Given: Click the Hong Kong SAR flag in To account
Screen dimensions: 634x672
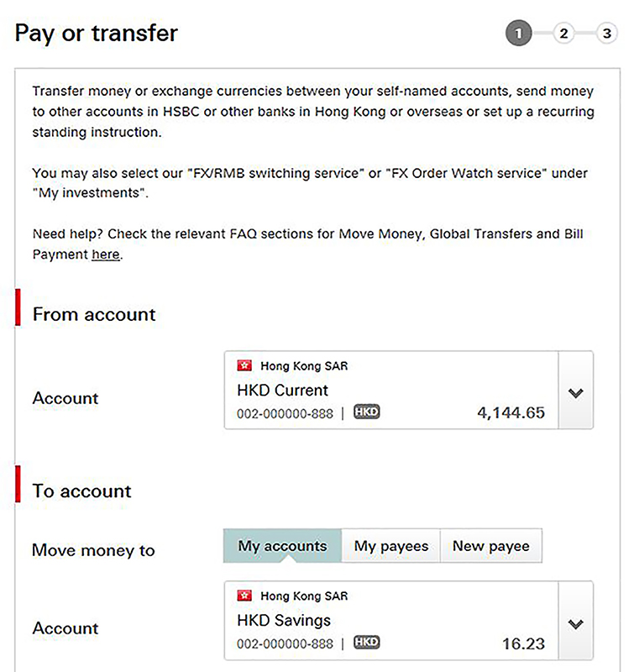Looking at the screenshot, I should (x=244, y=596).
